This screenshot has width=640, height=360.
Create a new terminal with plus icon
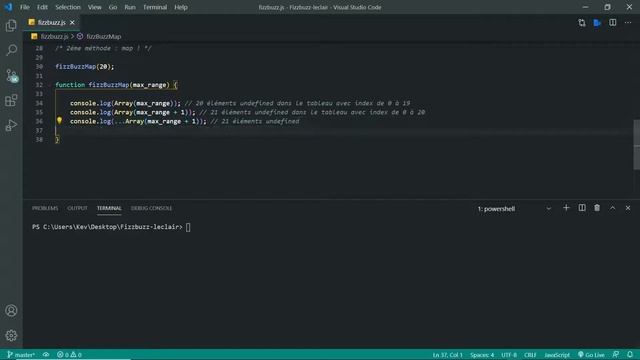[x=566, y=208]
